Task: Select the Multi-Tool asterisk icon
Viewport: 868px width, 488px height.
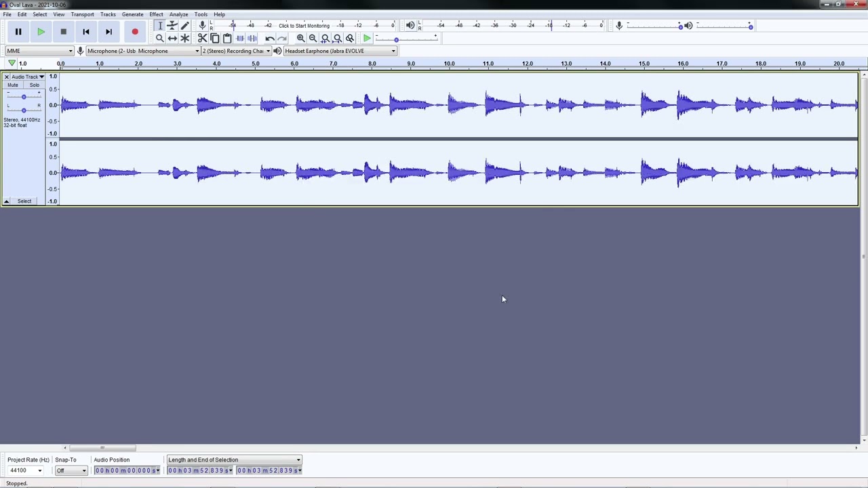Action: [185, 39]
